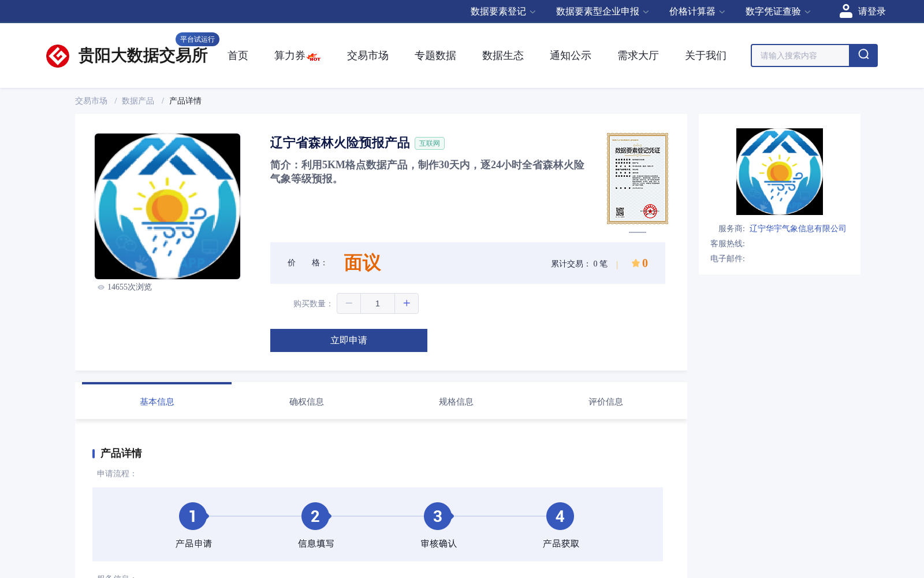Switch to the 规格信息 tab
Viewport: 924px width, 578px height.
pos(456,401)
